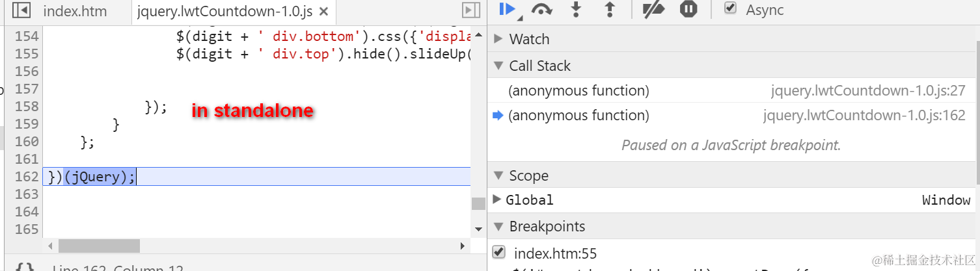Click the editor scroll left arrow

point(49,246)
